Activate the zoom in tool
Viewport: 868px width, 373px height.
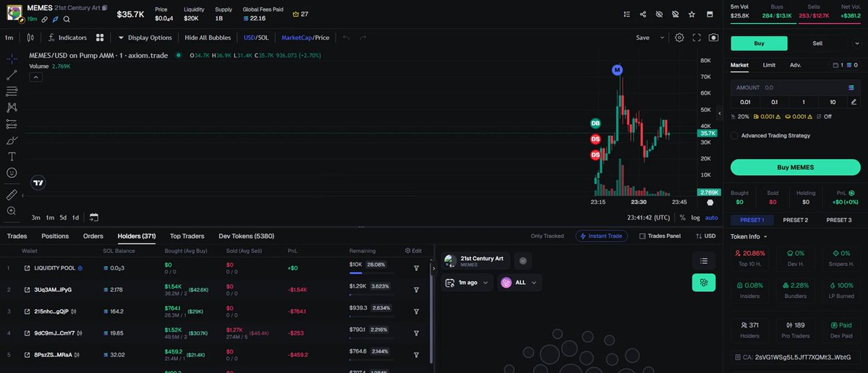pos(12,211)
